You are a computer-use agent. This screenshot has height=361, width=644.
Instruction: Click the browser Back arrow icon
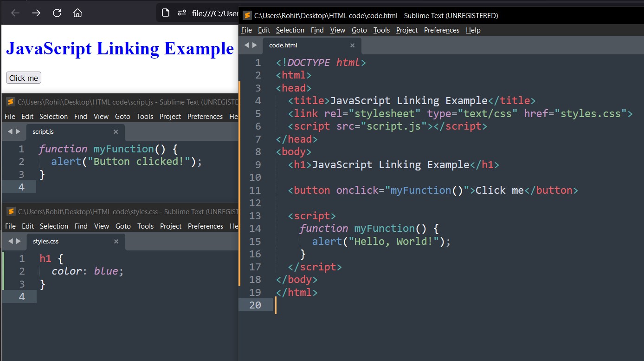point(14,13)
